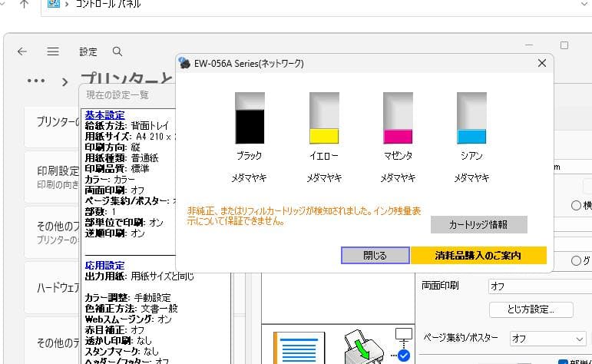The image size is (592, 364).
Task: Go back using Settings back arrow
Action: click(22, 51)
